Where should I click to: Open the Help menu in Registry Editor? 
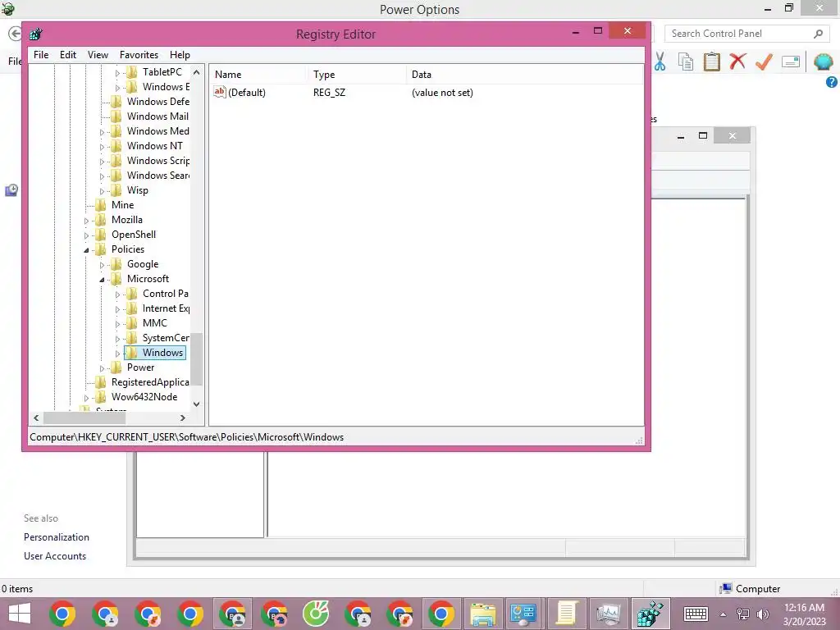180,55
